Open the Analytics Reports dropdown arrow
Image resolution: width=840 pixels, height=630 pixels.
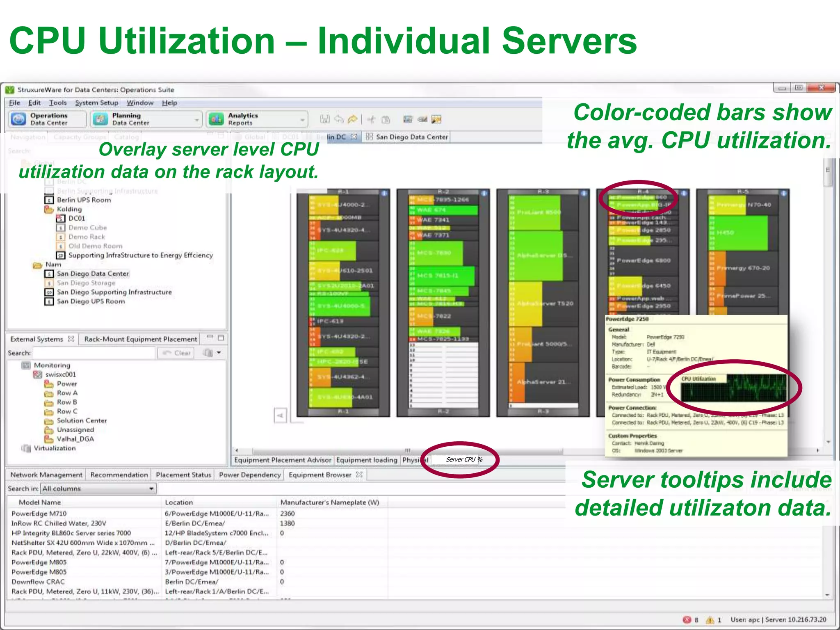[x=302, y=120]
